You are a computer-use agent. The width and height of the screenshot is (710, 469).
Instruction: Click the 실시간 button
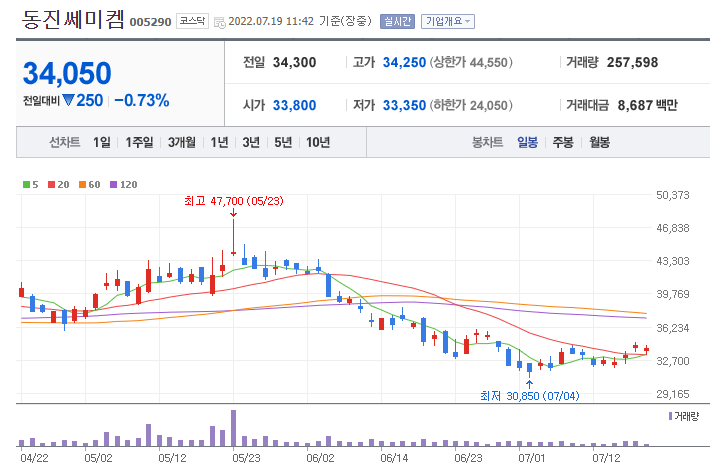pos(397,21)
